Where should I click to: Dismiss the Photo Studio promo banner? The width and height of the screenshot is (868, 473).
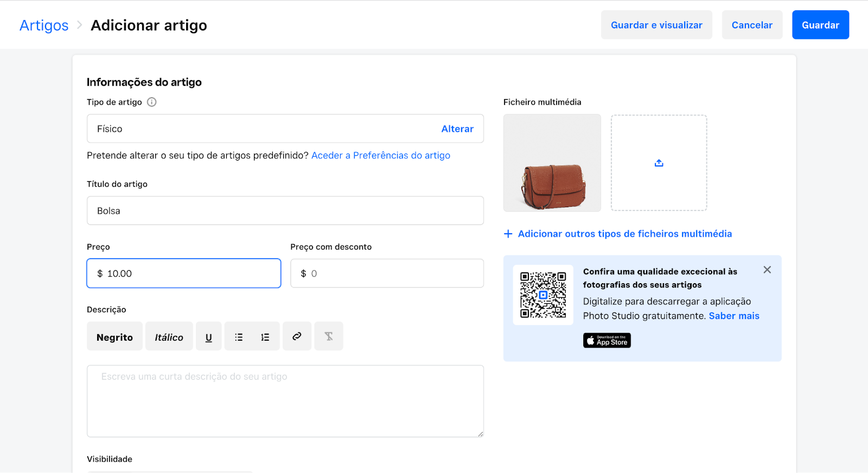[767, 270]
